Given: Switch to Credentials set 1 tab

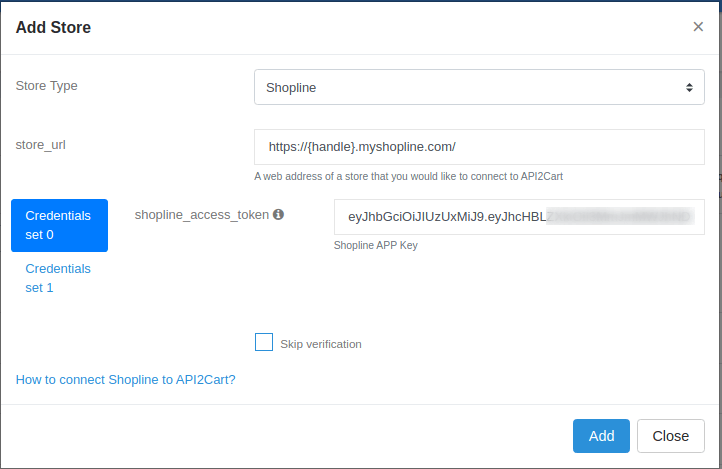Looking at the screenshot, I should pyautogui.click(x=58, y=278).
